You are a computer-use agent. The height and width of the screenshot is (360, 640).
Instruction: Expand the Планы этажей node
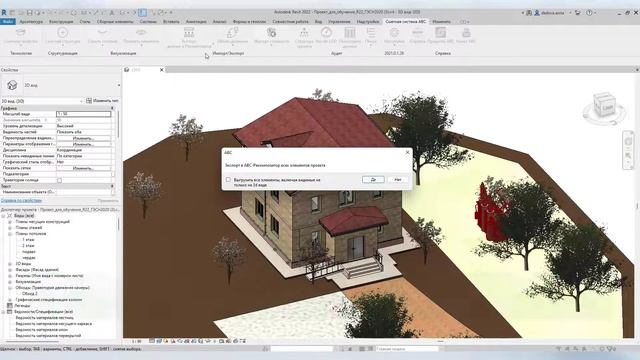tap(10, 228)
